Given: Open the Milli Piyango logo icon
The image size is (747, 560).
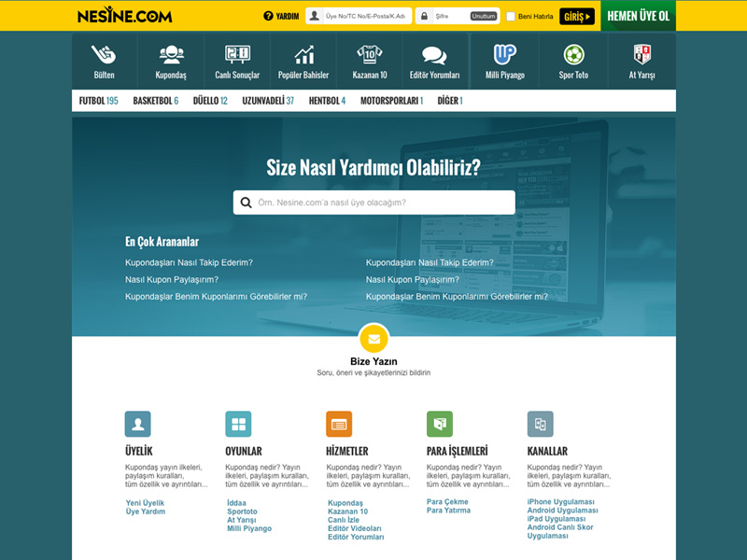Looking at the screenshot, I should 505,54.
